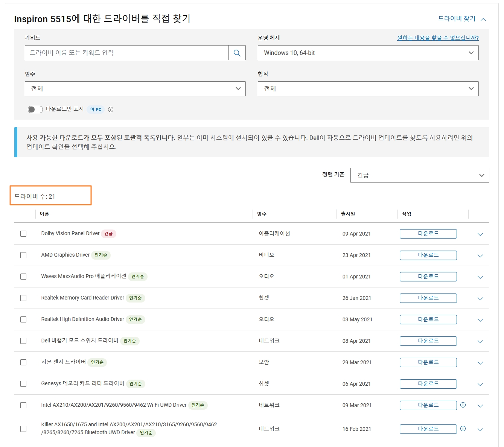Open the 형식 dropdown showing 전체
The image size is (504, 447).
(368, 89)
